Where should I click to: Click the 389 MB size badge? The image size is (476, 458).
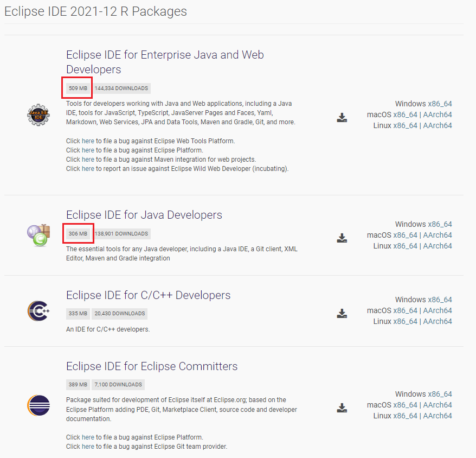click(78, 384)
